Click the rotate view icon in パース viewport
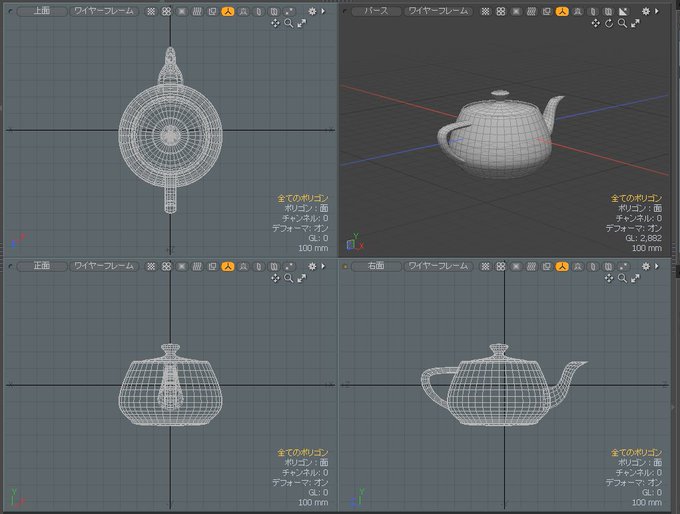The image size is (680, 514). [609, 23]
